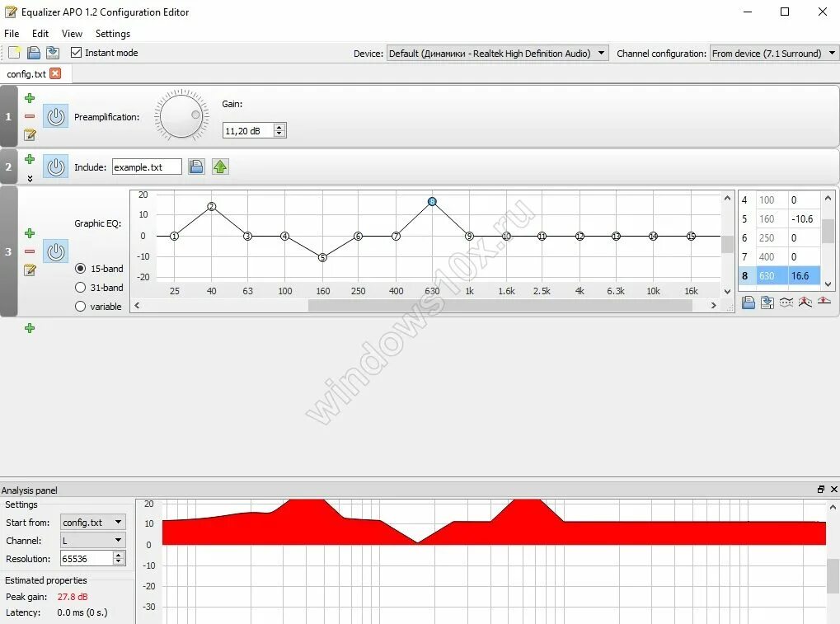Reset the Graphic EQ response

(824, 302)
